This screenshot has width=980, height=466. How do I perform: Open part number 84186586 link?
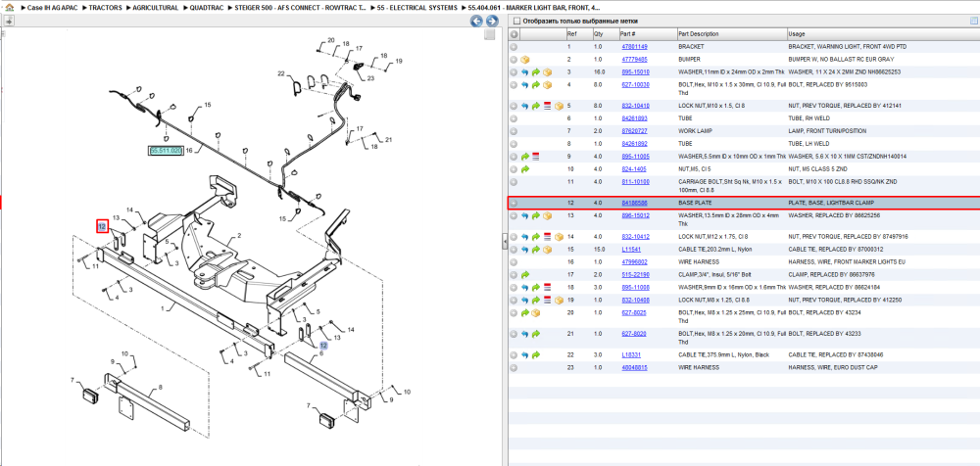click(x=634, y=203)
